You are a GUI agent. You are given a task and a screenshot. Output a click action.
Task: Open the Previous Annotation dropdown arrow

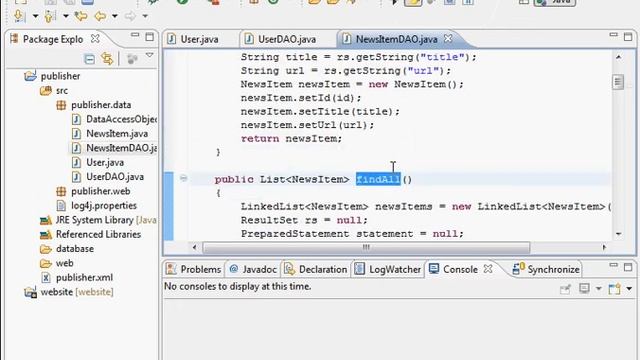pyautogui.click(x=66, y=16)
